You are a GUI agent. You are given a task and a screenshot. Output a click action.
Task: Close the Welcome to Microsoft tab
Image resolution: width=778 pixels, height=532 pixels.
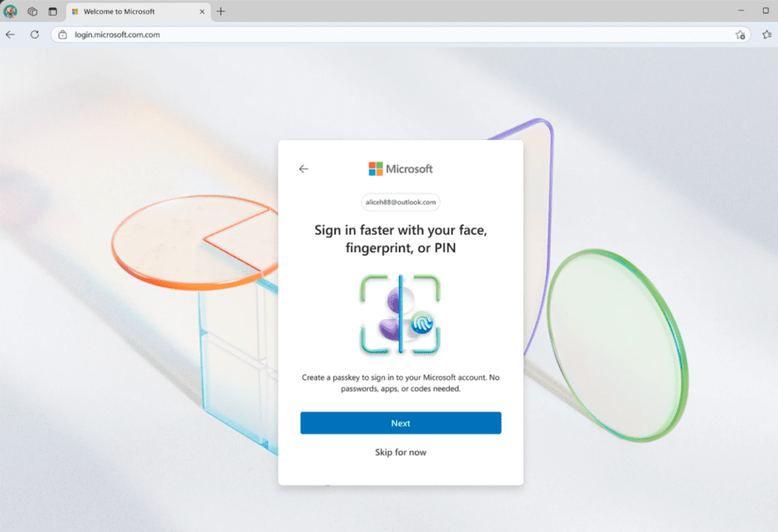(202, 11)
